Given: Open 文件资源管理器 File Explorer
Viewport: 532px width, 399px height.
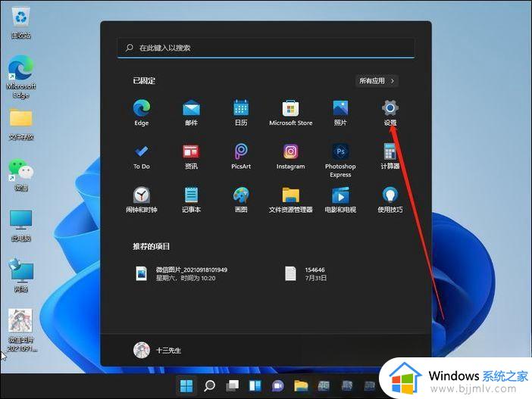Looking at the screenshot, I should 291,200.
